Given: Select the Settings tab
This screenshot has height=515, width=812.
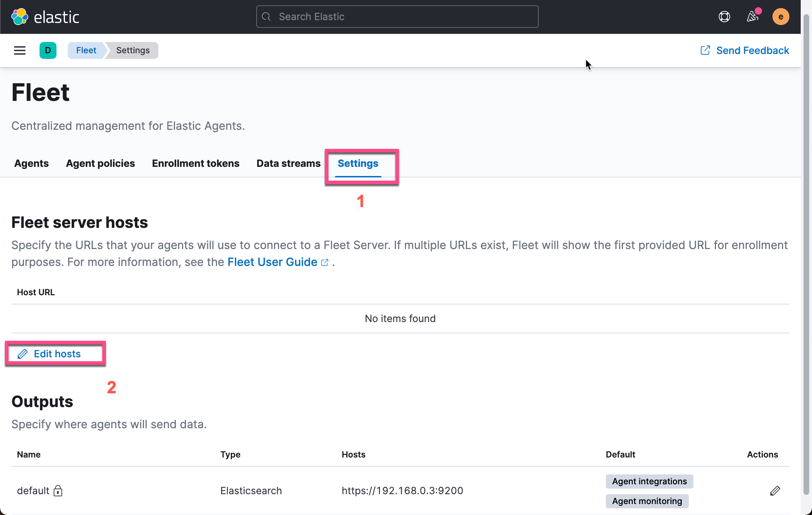Looking at the screenshot, I should tap(358, 163).
